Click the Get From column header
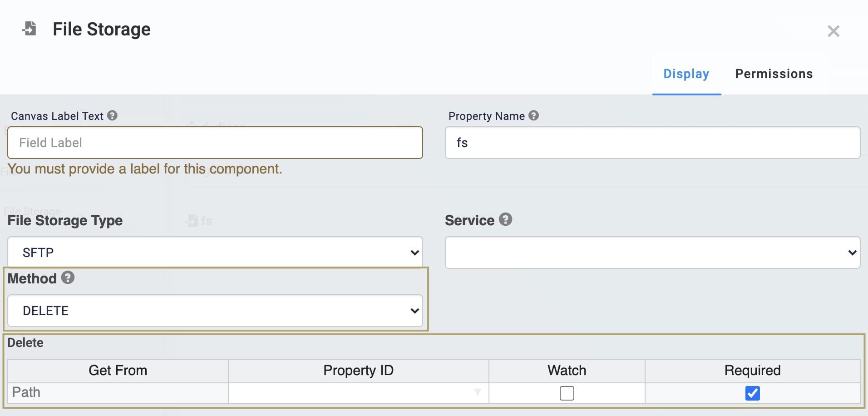Screen dimensions: 868x416 118,371
